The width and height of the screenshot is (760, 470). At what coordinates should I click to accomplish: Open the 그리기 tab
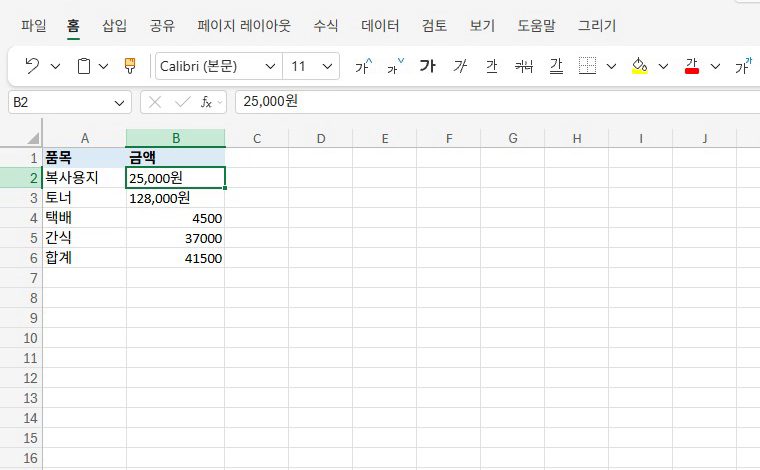coord(597,25)
